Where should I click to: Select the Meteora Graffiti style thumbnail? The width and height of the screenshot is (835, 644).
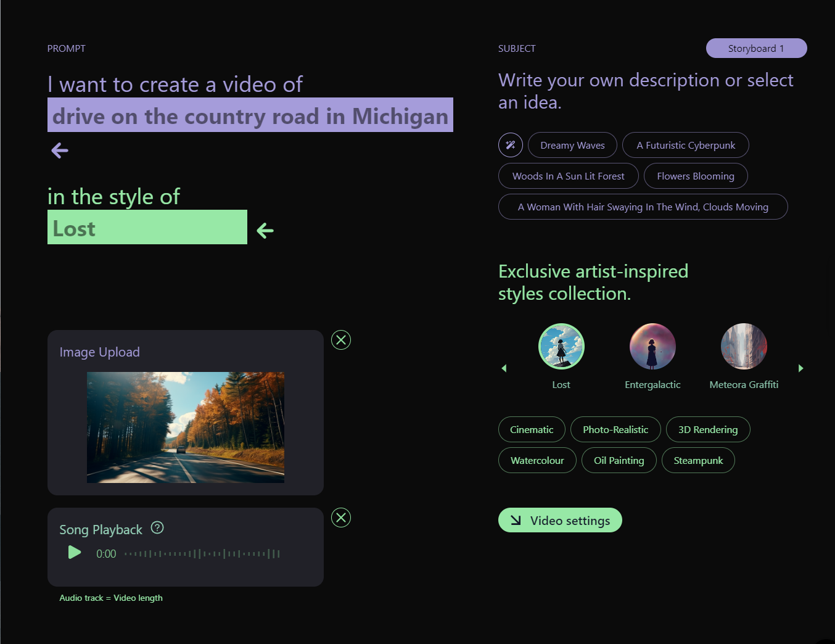pyautogui.click(x=744, y=346)
